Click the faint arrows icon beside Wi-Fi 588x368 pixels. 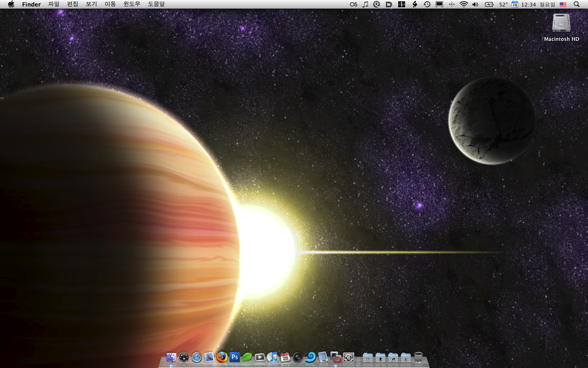pos(452,4)
